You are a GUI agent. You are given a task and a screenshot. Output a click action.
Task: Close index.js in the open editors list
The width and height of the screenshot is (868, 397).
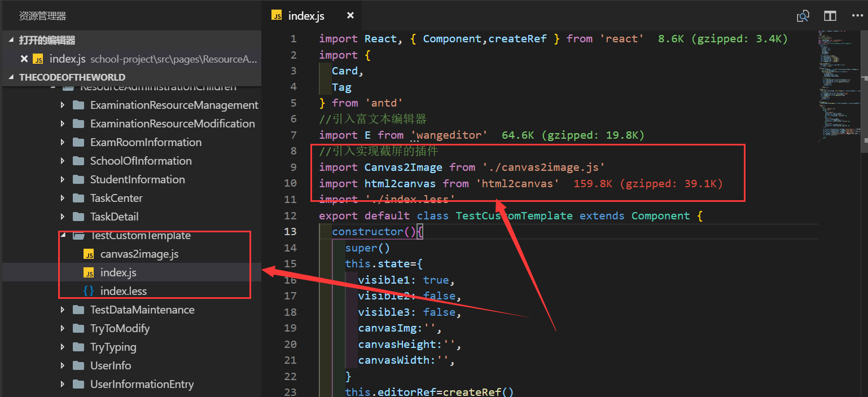[24, 59]
